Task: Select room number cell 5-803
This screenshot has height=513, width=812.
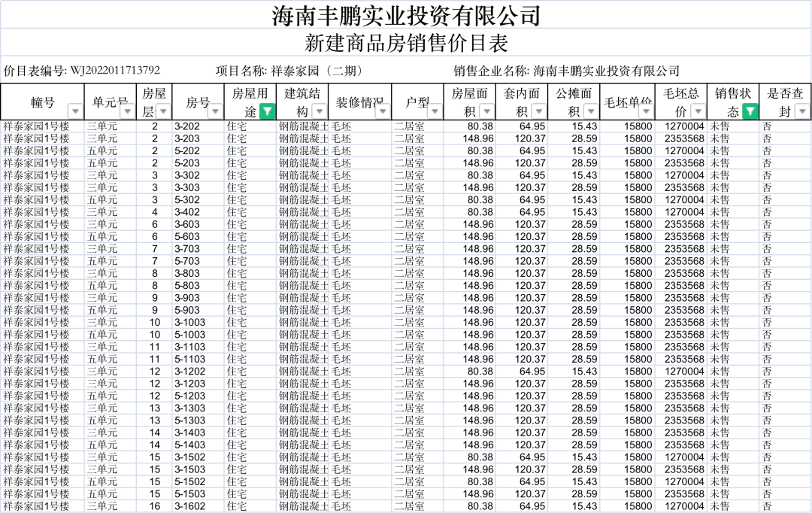Action: [x=198, y=286]
